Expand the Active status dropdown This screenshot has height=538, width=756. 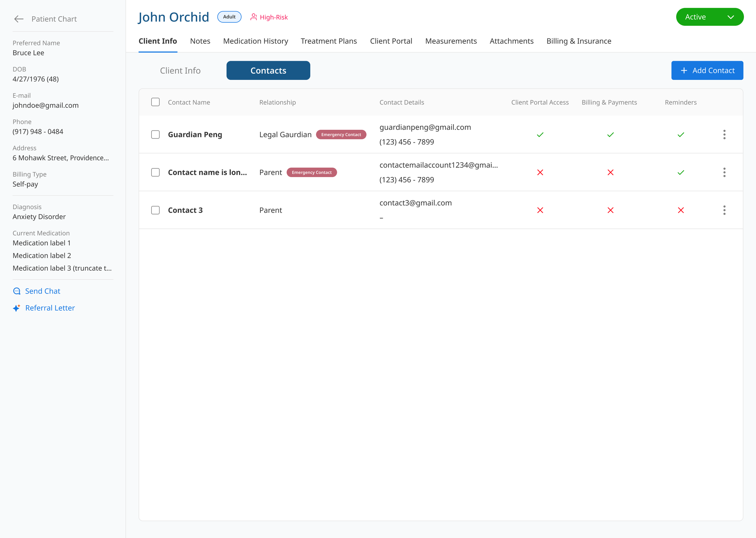pos(709,17)
